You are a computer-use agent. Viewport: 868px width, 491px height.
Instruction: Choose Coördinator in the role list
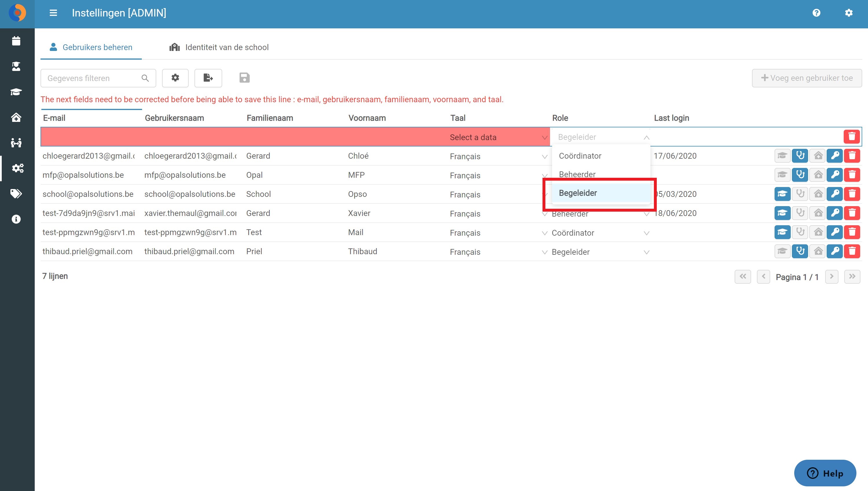click(601, 156)
